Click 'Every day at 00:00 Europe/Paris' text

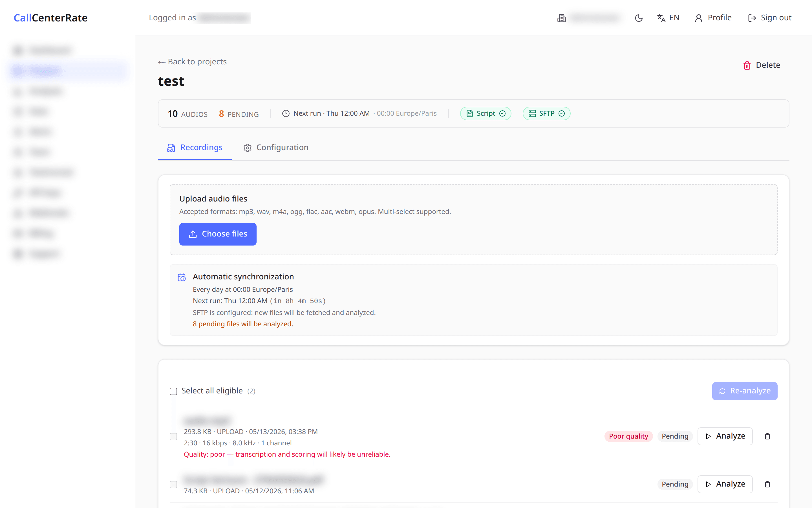(242, 290)
